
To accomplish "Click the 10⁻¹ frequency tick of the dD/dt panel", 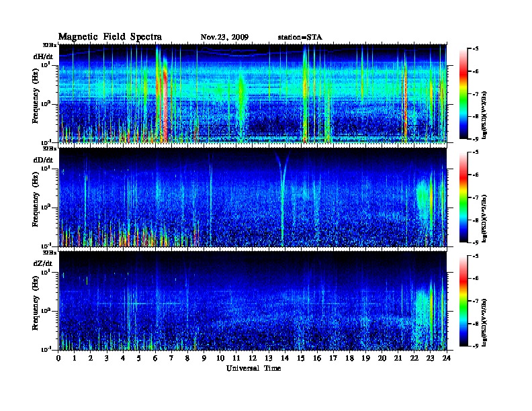I will pyautogui.click(x=45, y=245).
